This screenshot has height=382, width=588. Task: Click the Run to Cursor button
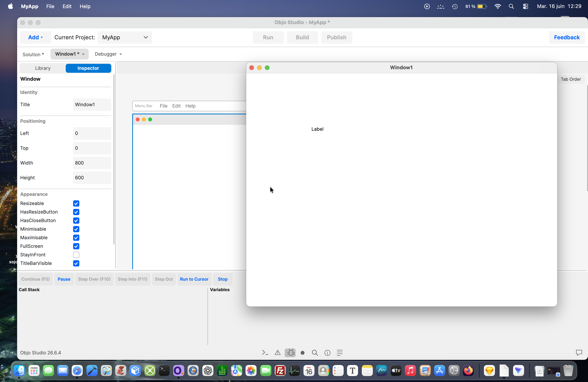pyautogui.click(x=194, y=279)
